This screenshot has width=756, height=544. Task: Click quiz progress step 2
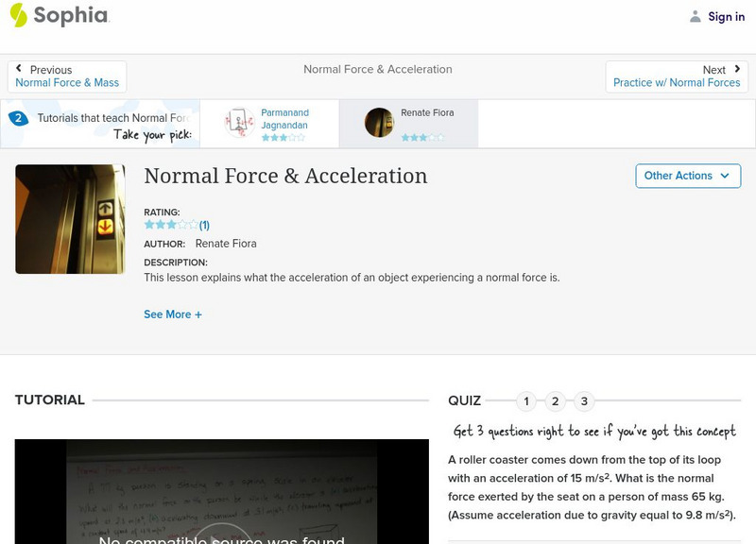tap(555, 400)
